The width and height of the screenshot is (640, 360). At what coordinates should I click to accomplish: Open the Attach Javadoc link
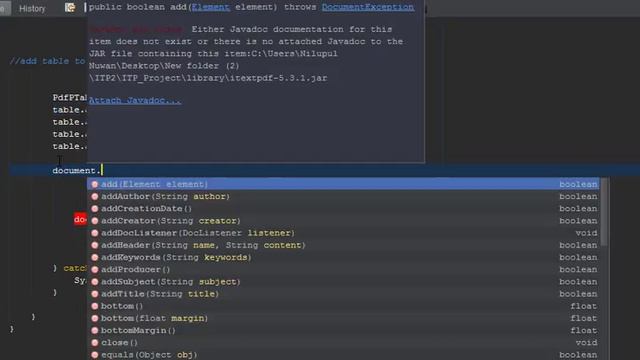tap(135, 100)
